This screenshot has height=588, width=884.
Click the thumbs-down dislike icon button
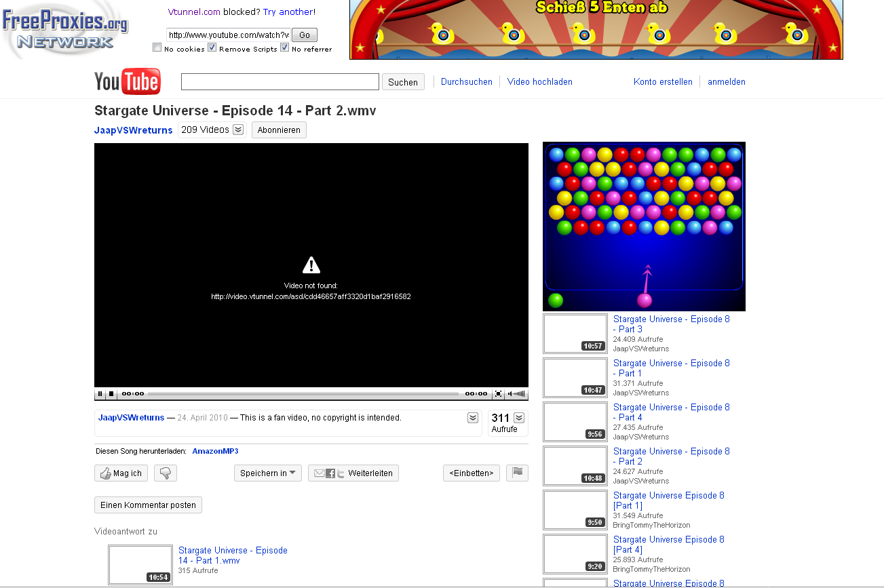click(x=166, y=473)
